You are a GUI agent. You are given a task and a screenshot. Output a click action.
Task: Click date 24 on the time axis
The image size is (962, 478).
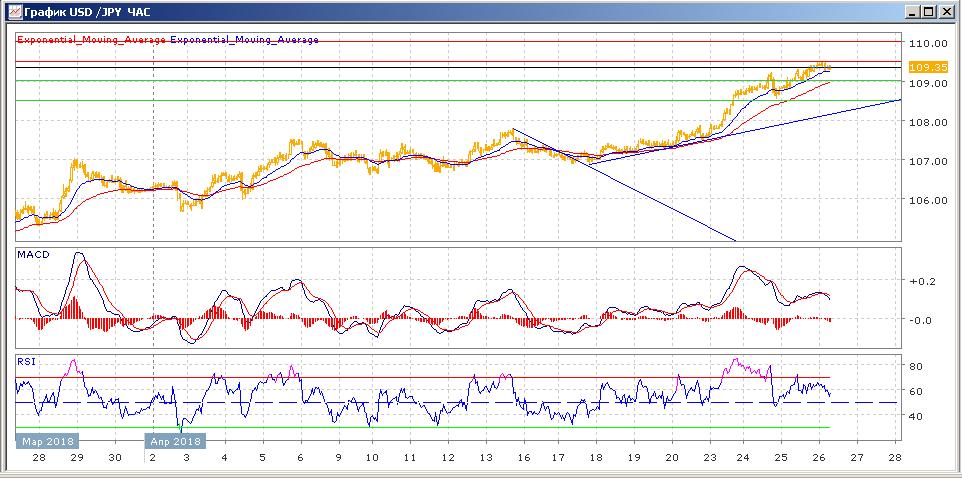pyautogui.click(x=743, y=457)
